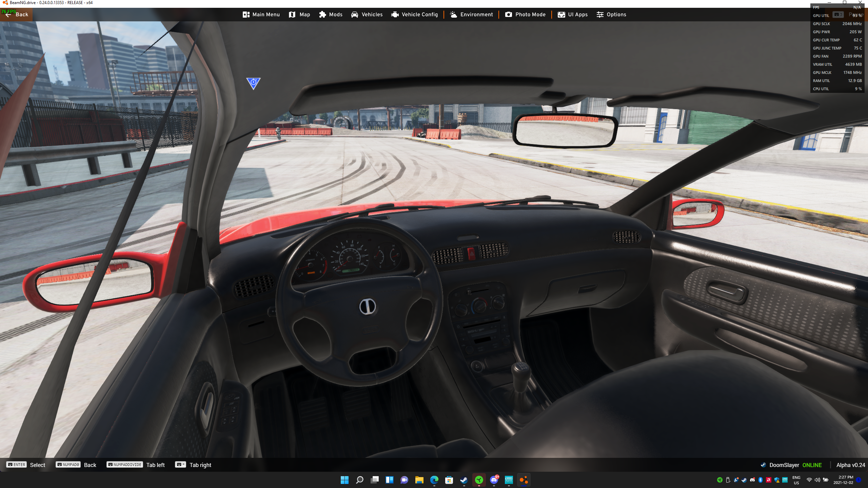Open Windows taskbar search
This screenshot has width=868, height=488.
point(360,480)
